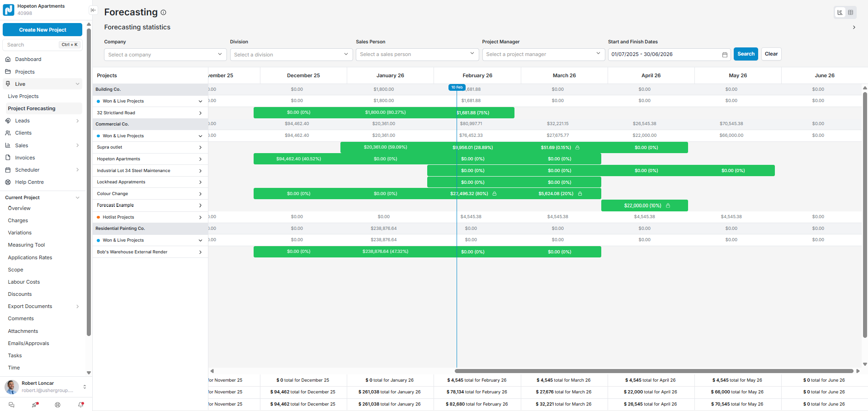This screenshot has height=411, width=868.
Task: Open the Select a company dropdown
Action: (165, 55)
